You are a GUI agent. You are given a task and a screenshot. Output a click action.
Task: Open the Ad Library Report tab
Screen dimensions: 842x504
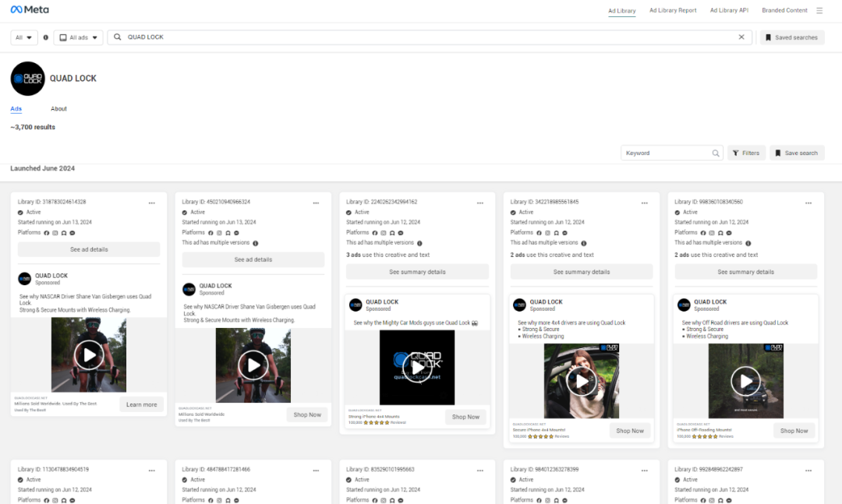[x=673, y=10]
